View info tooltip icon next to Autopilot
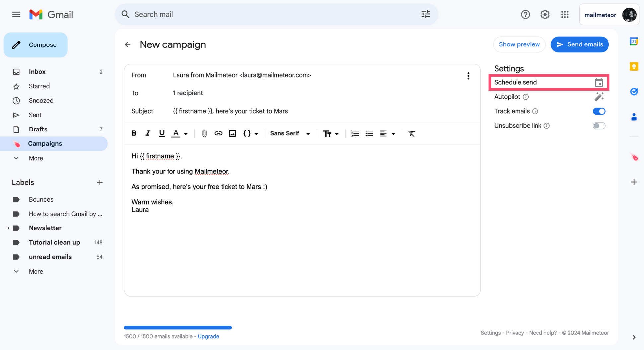This screenshot has width=644, height=350. pyautogui.click(x=526, y=97)
